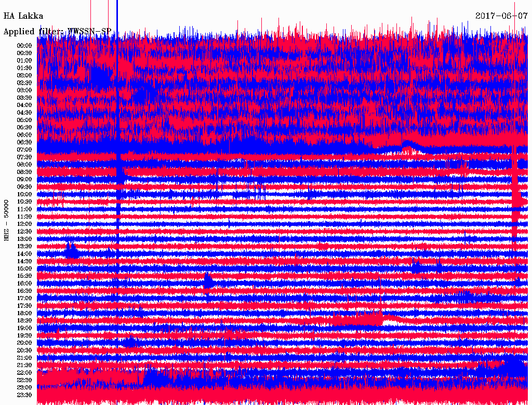
Task: Select the 10:00 time label
Action: (x=24, y=194)
